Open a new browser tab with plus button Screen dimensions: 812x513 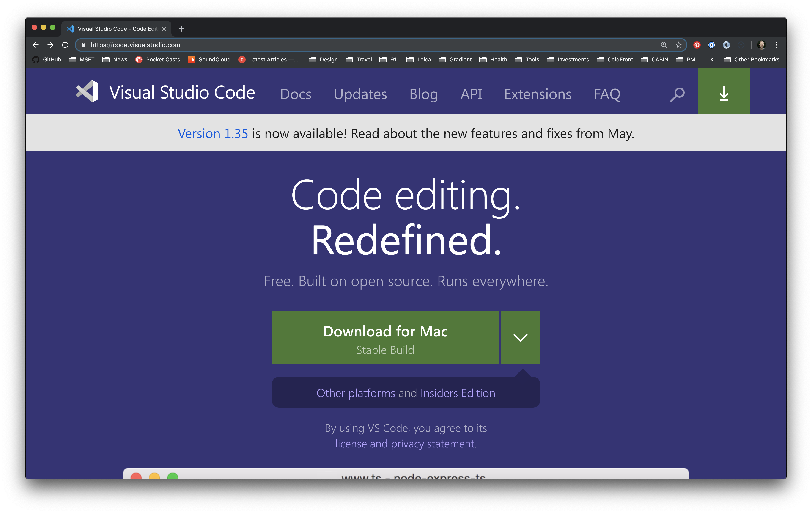click(181, 29)
